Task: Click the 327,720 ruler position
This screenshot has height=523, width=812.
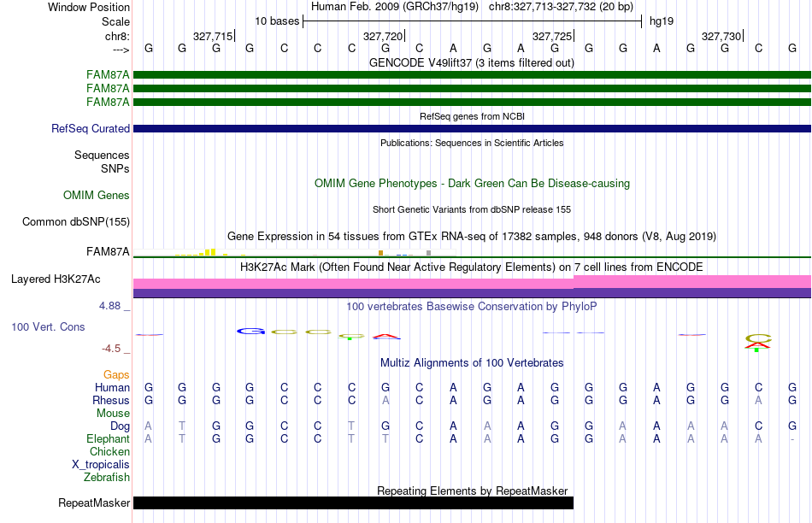Action: click(x=383, y=36)
